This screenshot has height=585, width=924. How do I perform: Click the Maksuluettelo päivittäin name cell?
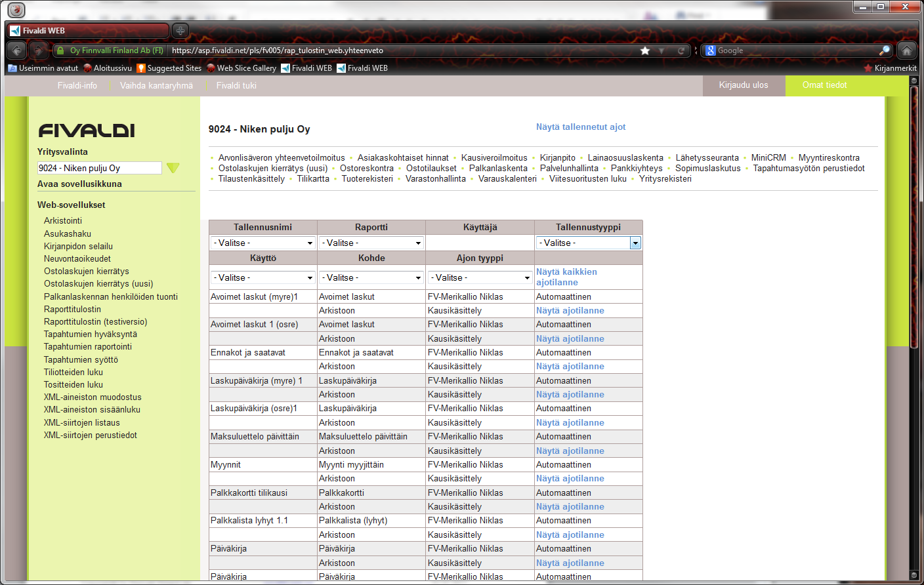click(x=262, y=437)
